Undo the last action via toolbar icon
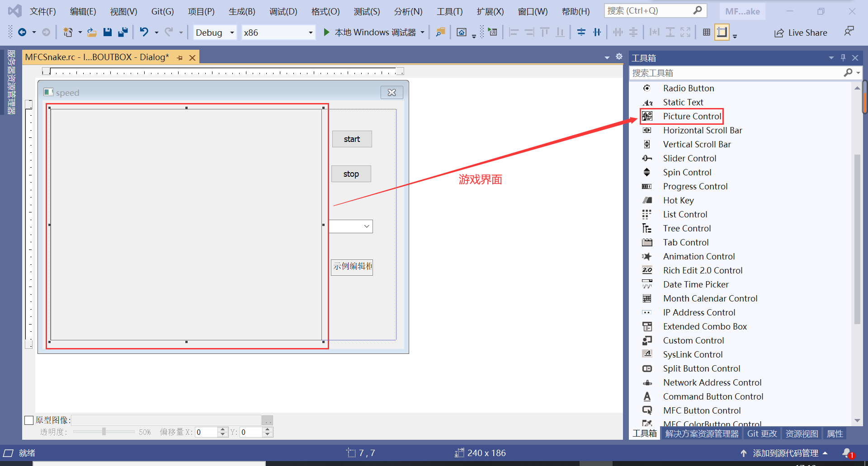This screenshot has height=466, width=868. (144, 32)
